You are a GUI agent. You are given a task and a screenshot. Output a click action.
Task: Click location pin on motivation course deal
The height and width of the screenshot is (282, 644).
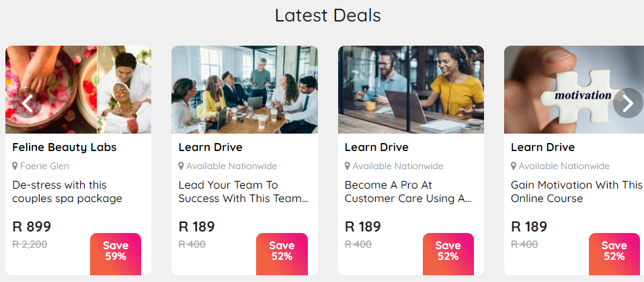click(x=514, y=167)
